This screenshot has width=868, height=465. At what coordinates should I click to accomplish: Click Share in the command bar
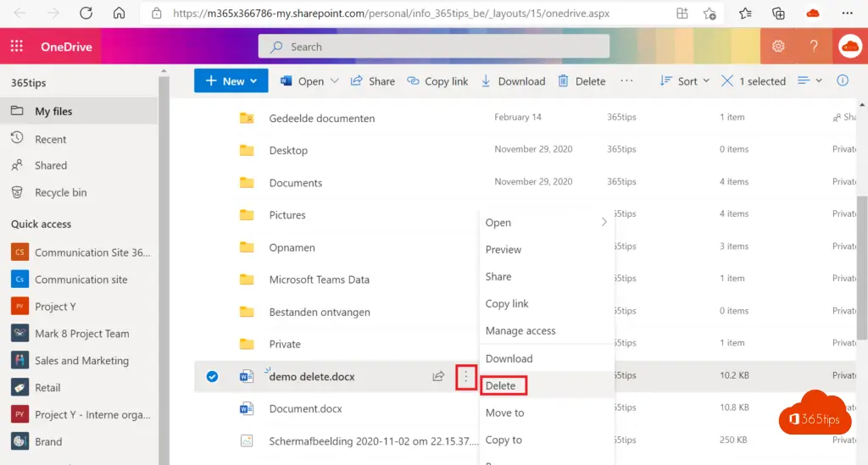pyautogui.click(x=373, y=80)
